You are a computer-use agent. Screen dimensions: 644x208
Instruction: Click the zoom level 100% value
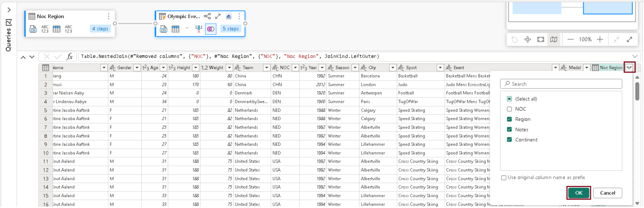pyautogui.click(x=585, y=39)
